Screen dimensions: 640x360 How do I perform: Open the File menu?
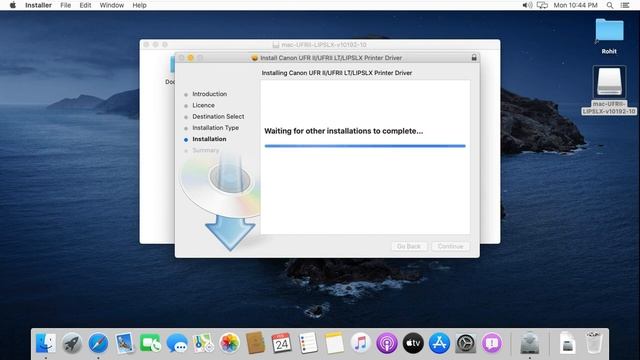(65, 5)
